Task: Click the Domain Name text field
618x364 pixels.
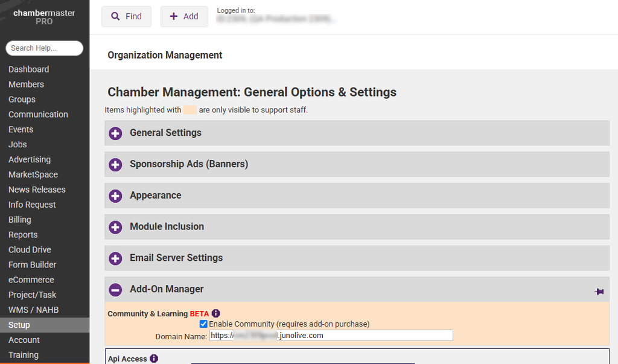Action: 331,336
